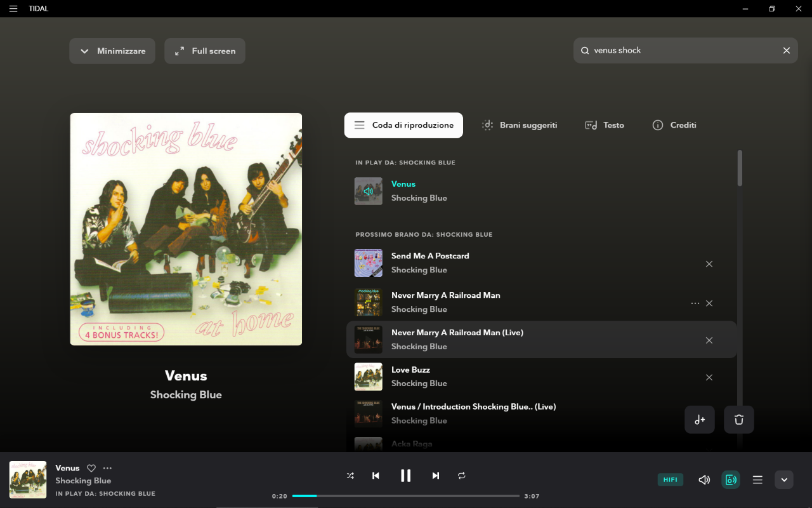Collapse the now playing view chevron
Image resolution: width=812 pixels, height=508 pixels.
point(784,480)
